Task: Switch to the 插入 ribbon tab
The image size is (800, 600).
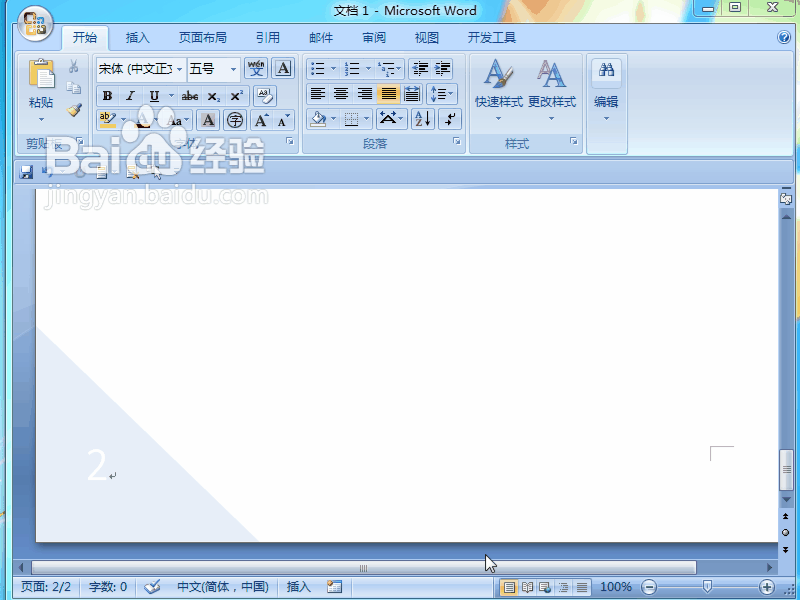Action: pyautogui.click(x=137, y=38)
